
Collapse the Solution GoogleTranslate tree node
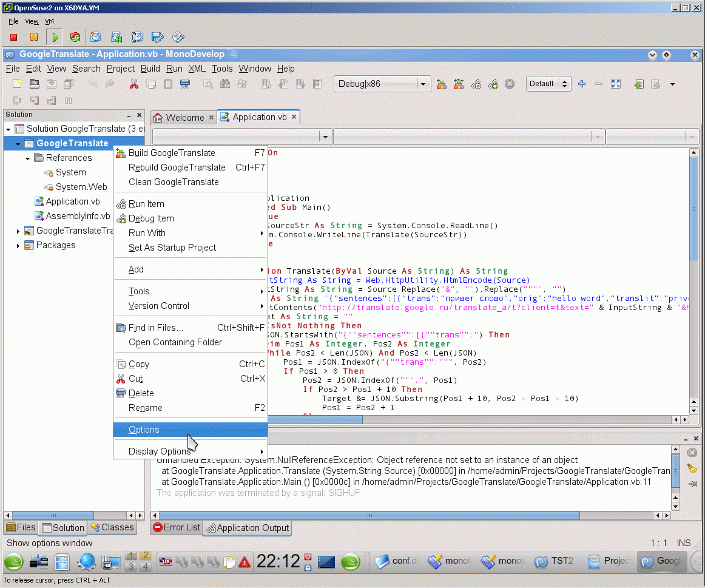8,129
